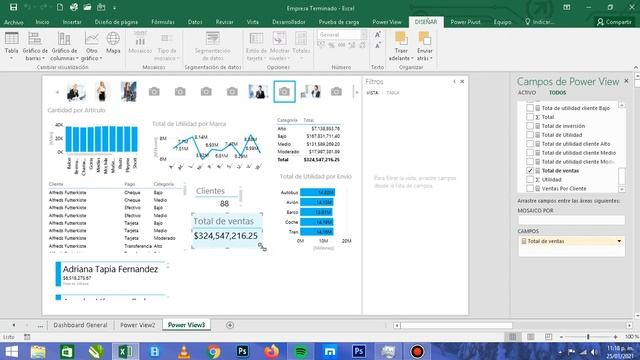The width and height of the screenshot is (640, 360).
Task: Select the TABLA filter tab
Action: click(x=392, y=93)
